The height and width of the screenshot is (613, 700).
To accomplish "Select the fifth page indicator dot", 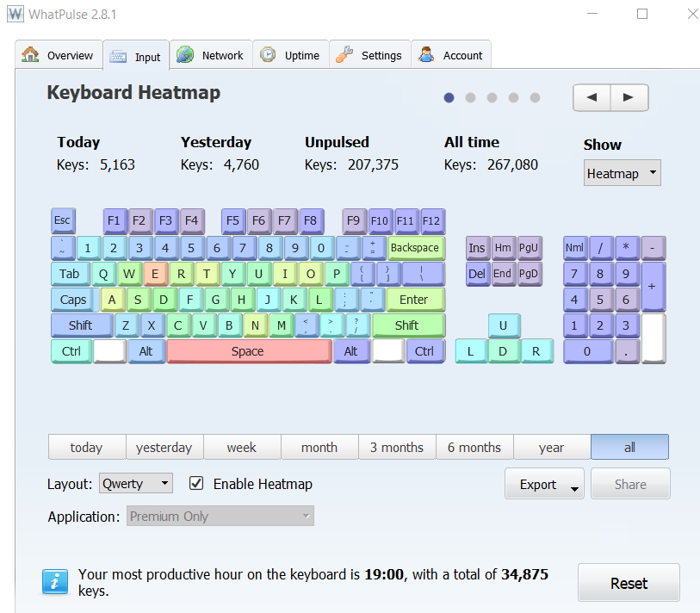I will click(x=535, y=98).
